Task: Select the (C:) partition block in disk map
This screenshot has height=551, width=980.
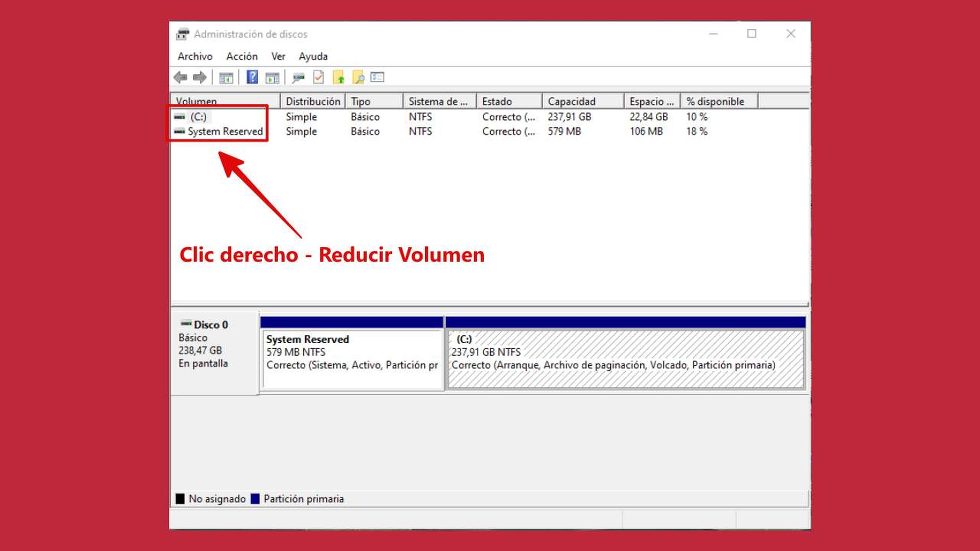Action: point(626,353)
